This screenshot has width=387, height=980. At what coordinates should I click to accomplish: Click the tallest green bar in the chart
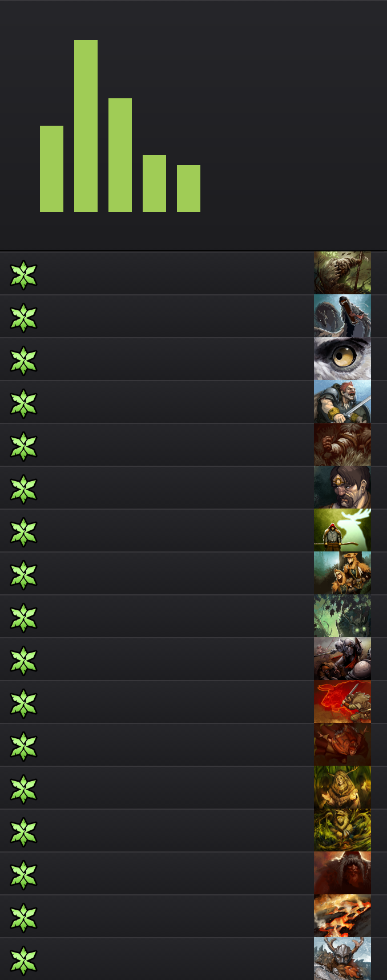coord(86,126)
